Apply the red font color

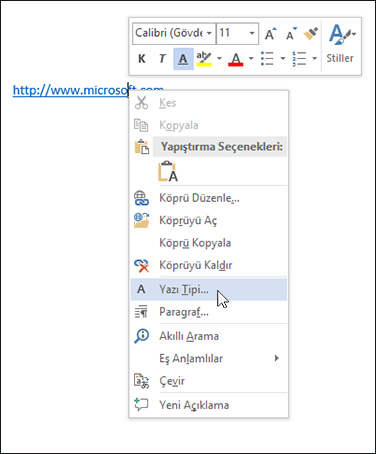236,59
